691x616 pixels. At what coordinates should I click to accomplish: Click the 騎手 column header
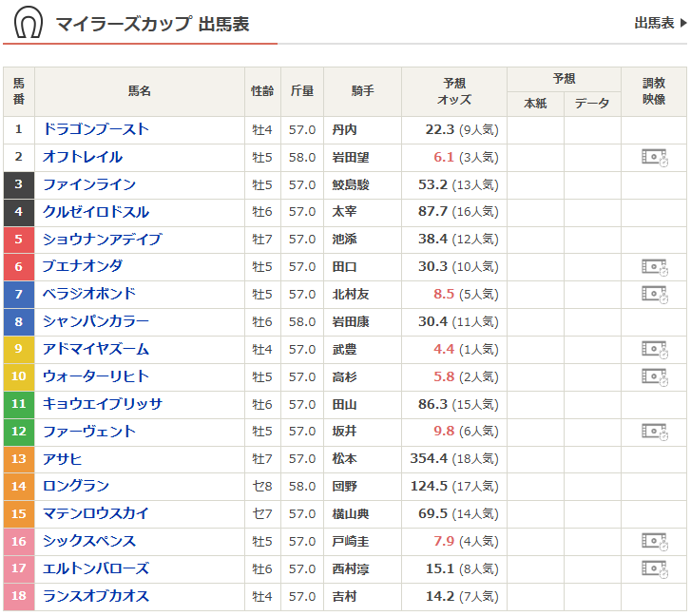coord(362,91)
